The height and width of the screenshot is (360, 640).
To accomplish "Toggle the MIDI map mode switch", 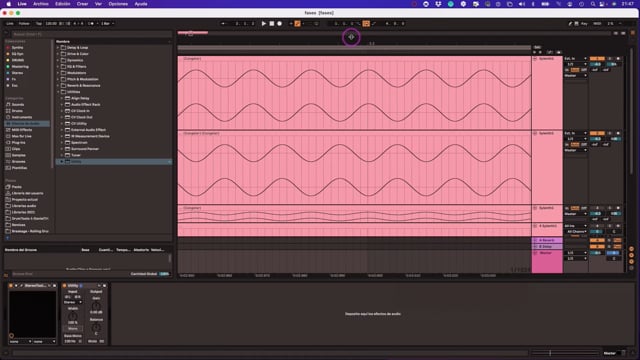I will [x=597, y=24].
